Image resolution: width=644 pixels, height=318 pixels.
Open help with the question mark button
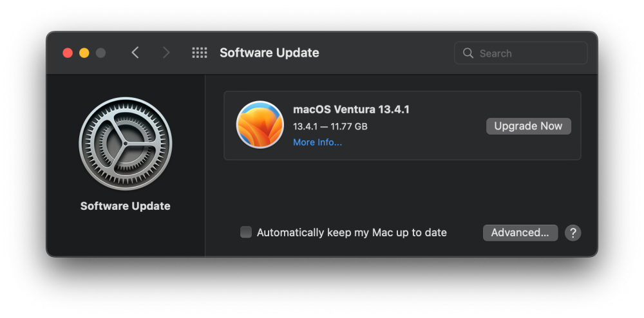point(573,232)
